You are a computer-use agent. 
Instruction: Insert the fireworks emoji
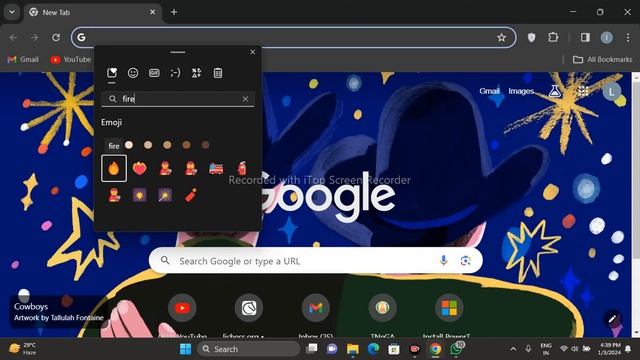[x=140, y=195]
